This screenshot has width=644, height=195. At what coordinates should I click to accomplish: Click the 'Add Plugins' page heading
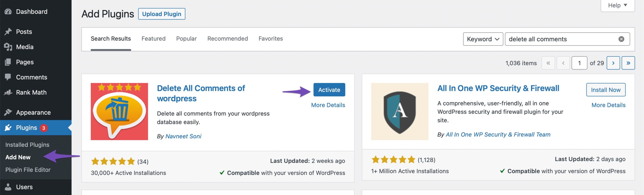coord(108,14)
